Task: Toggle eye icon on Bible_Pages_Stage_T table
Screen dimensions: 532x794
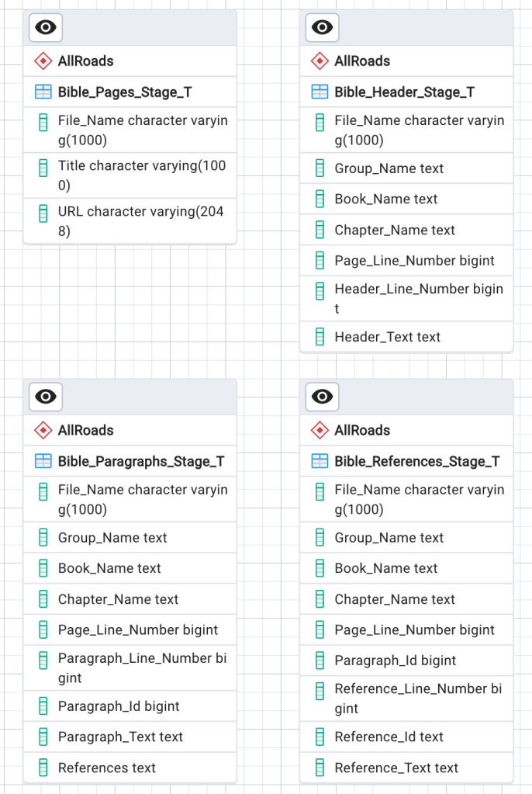Action: pyautogui.click(x=46, y=28)
